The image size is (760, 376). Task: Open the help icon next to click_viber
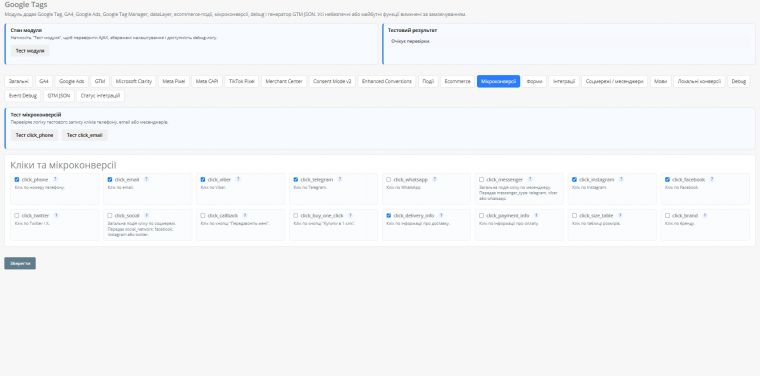pyautogui.click(x=238, y=179)
